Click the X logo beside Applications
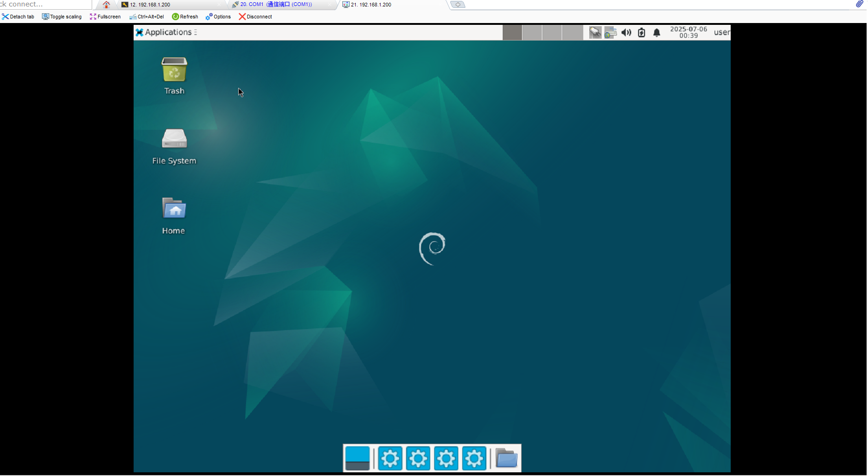This screenshot has width=868, height=476. 139,32
